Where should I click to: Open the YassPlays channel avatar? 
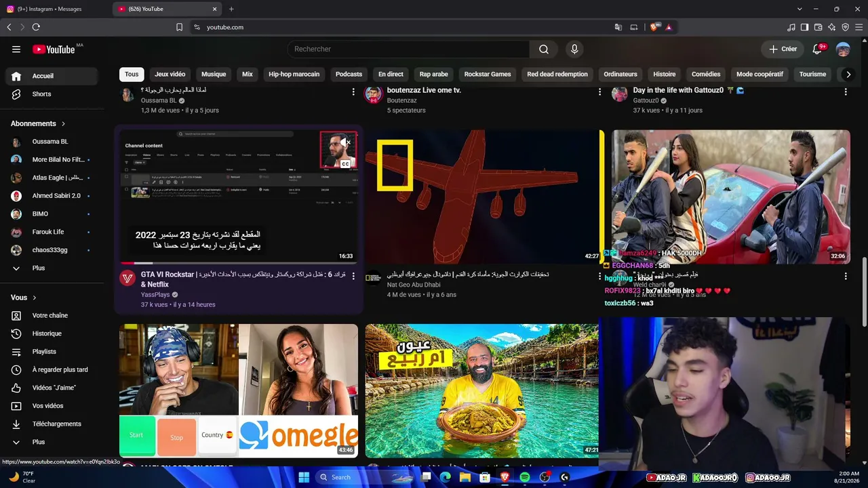127,278
